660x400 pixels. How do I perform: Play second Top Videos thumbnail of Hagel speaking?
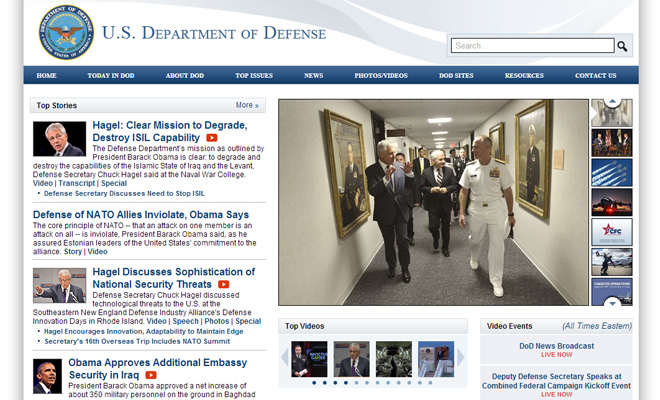[351, 359]
